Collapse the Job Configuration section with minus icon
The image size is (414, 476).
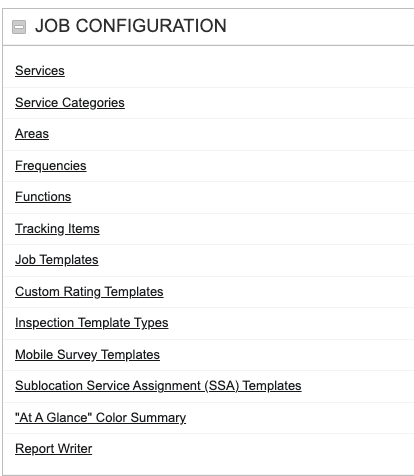click(19, 27)
